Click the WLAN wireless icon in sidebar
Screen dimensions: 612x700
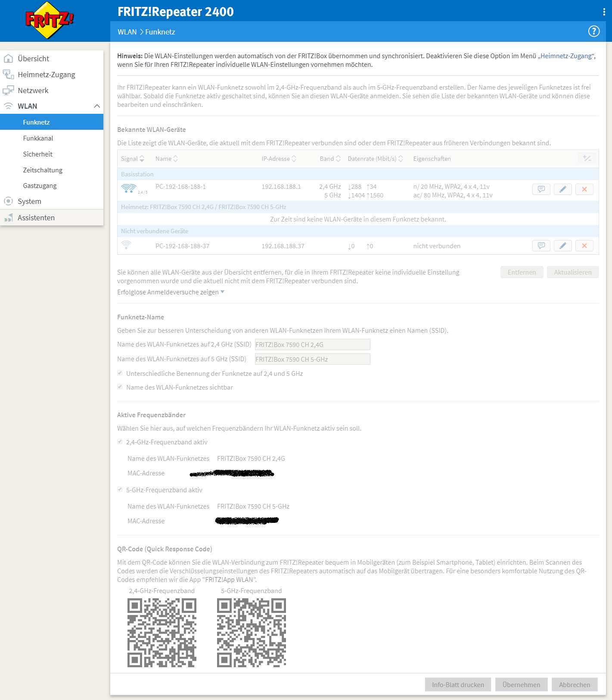(x=8, y=106)
